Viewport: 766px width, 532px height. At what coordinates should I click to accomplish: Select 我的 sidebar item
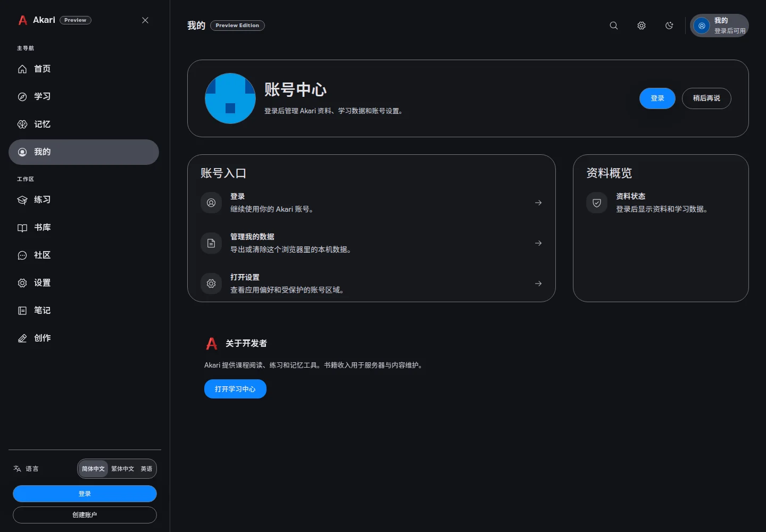click(x=84, y=152)
